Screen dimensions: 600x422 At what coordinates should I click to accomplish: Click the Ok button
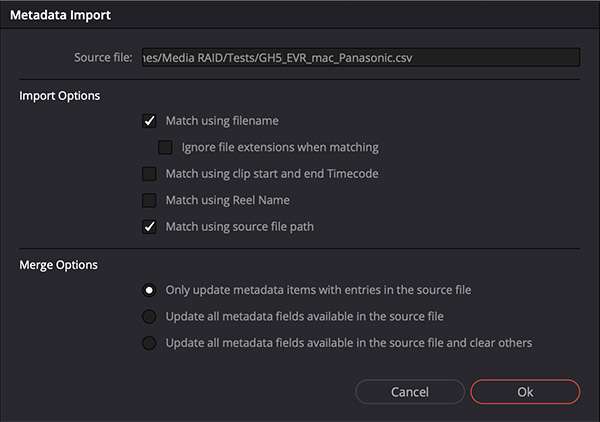point(525,392)
